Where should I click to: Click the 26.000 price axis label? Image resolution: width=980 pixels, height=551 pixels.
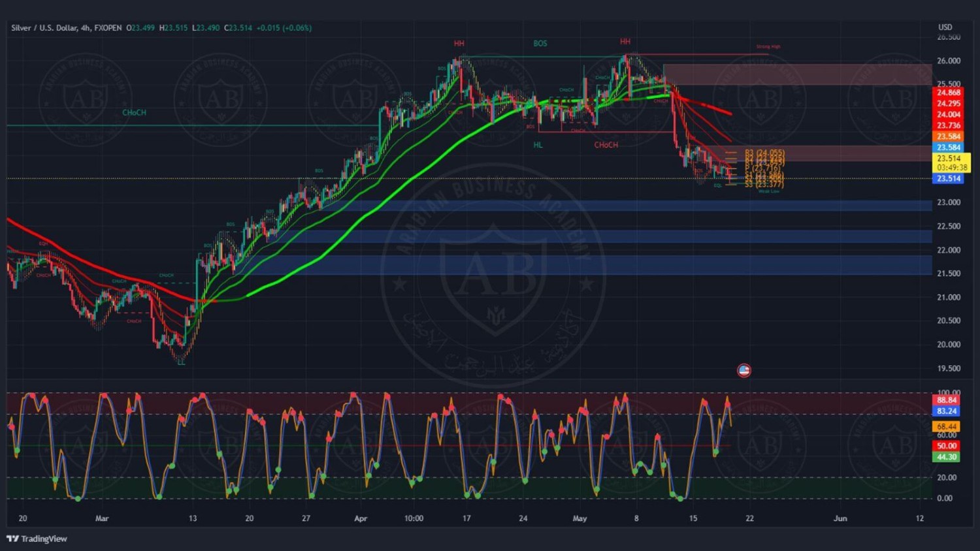coord(949,61)
